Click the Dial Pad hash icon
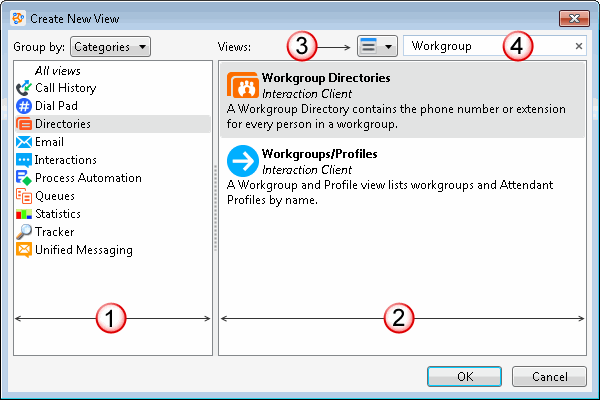 click(x=24, y=106)
